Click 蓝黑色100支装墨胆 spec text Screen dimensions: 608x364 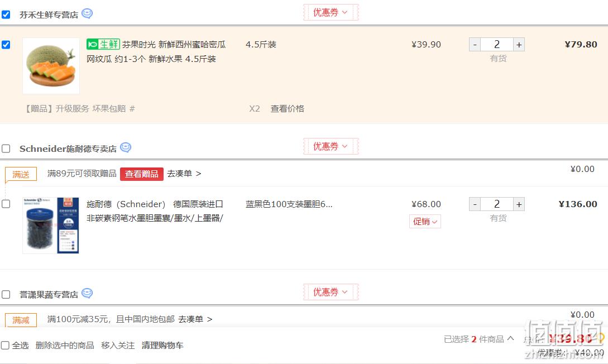tap(289, 204)
